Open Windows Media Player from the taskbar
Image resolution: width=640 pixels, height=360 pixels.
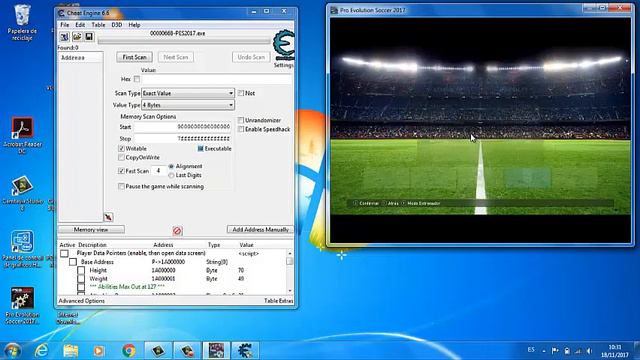click(98, 350)
